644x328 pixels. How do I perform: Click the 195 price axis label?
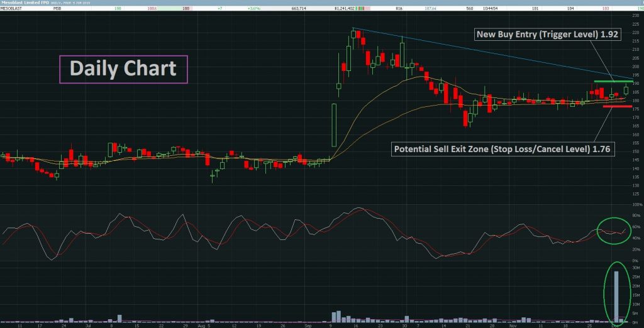[635, 75]
